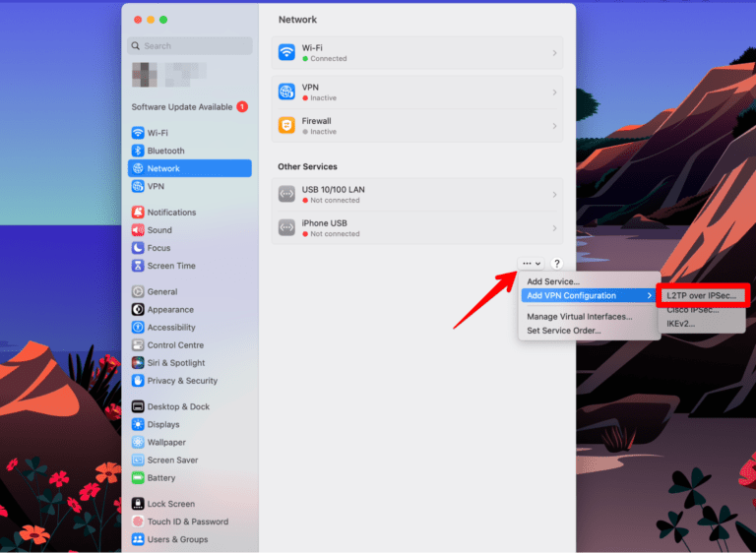756x553 pixels.
Task: Open USB 10/100 LAN service details
Action: tap(416, 195)
